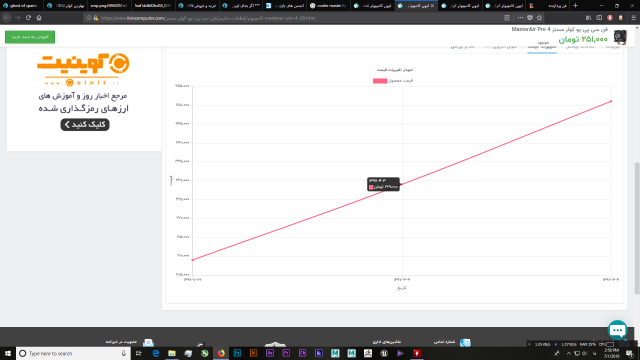Open Firefox hamburger menu

pyautogui.click(x=633, y=18)
